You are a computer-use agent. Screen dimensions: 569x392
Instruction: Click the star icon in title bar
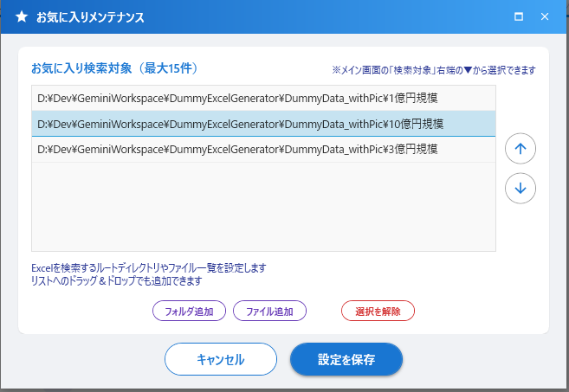point(22,16)
